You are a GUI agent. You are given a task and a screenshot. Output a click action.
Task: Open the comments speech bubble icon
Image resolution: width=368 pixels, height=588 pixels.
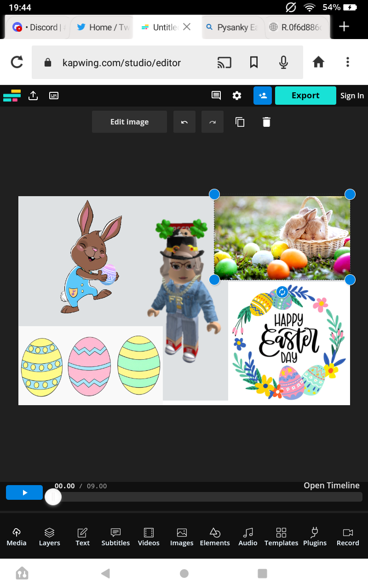(x=216, y=95)
